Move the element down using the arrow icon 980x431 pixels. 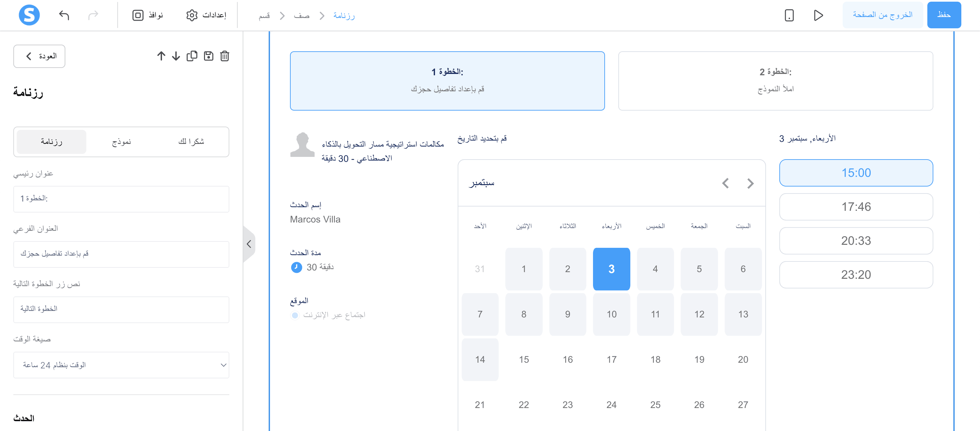pos(176,56)
